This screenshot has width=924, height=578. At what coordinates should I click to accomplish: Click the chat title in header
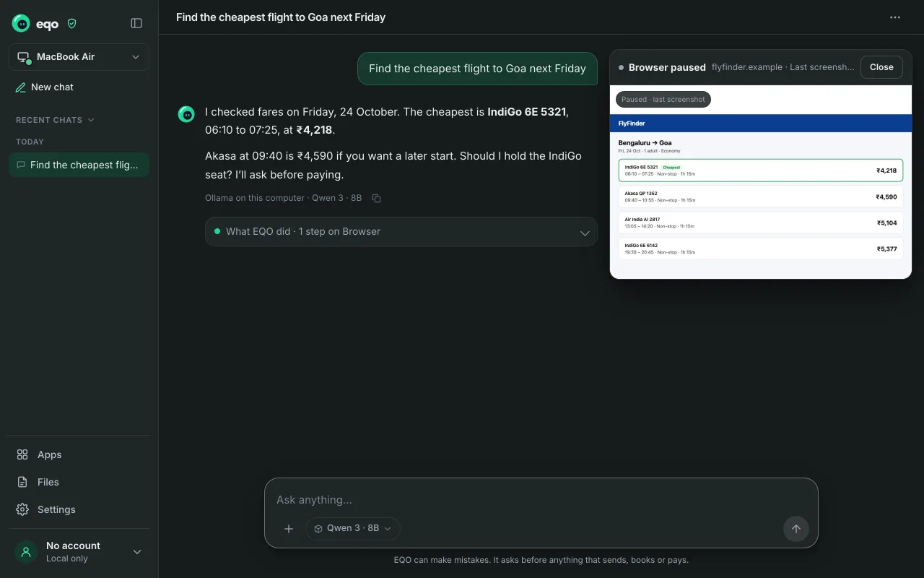281,17
